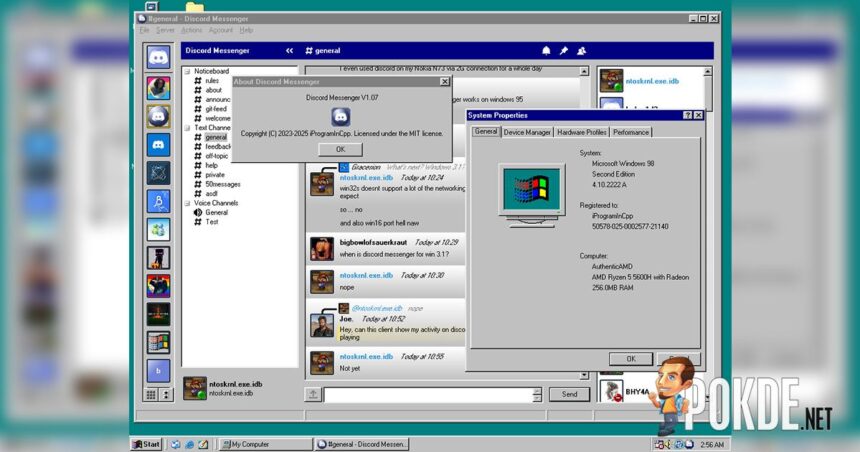Collapse the Text Channels category
The height and width of the screenshot is (452, 860).
188,128
